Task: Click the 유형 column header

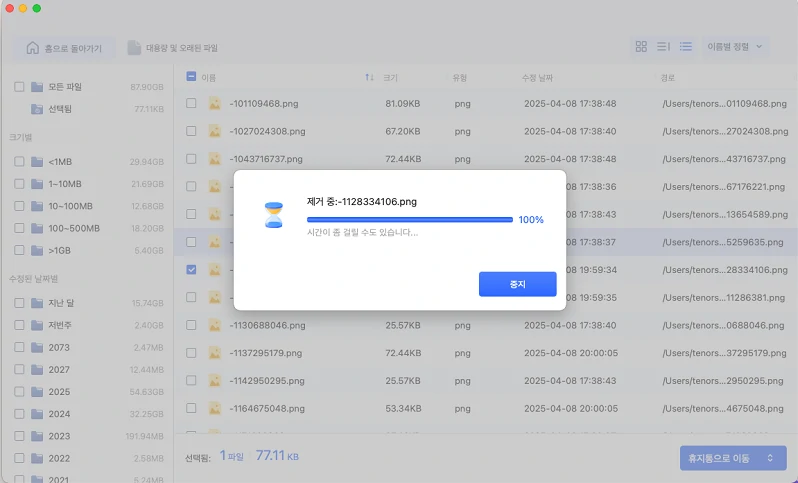Action: [x=460, y=78]
